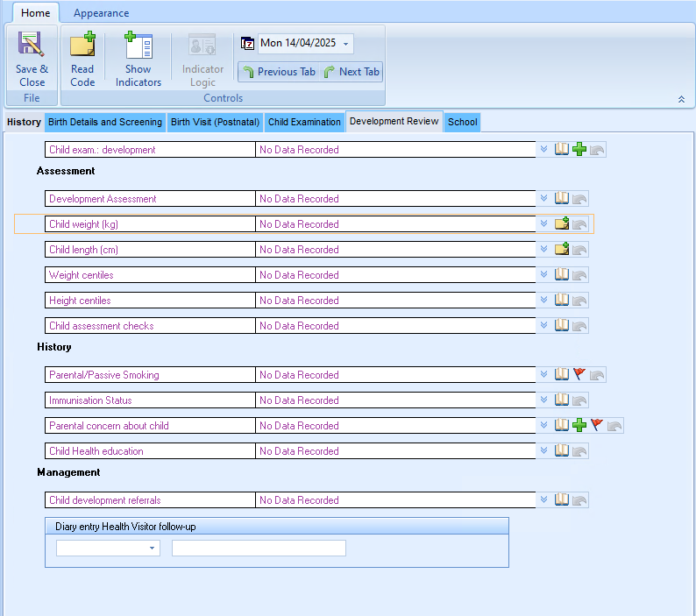
Task: Click undo arrow for Child weight (kg)
Action: click(579, 224)
